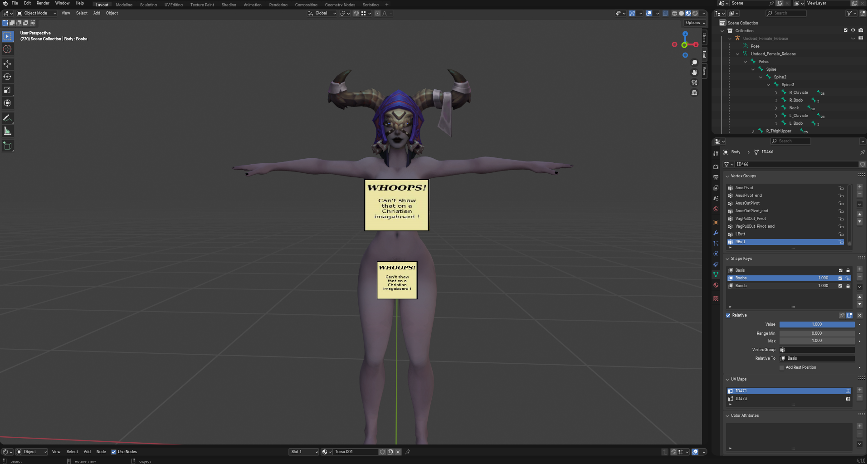Switch to the Modeling workspace tab
This screenshot has height=464, width=868.
coord(124,5)
